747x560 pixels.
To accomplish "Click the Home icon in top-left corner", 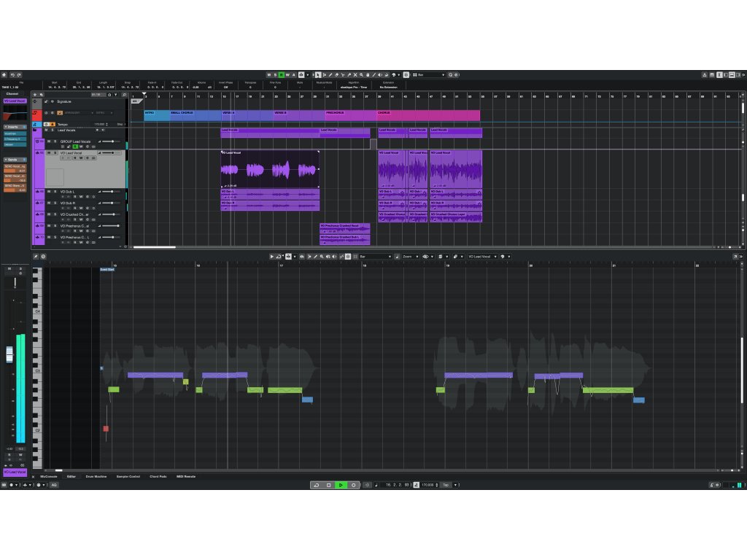I will (x=4, y=74).
